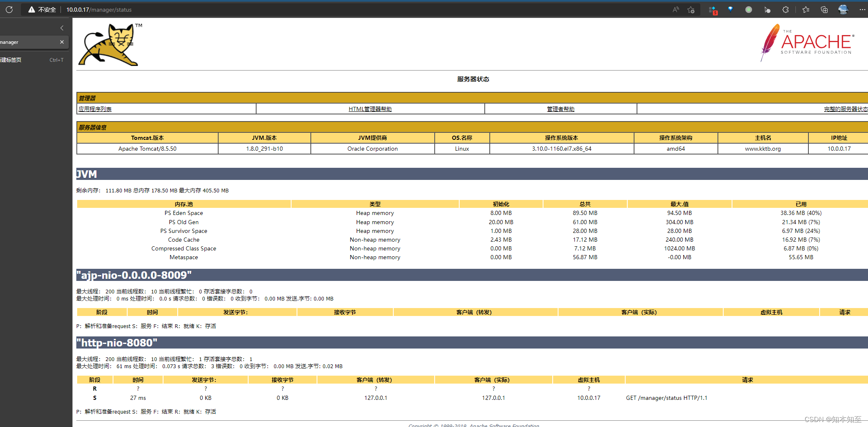Click the GET /manager/status HTTP/1.1 request cell

tap(667, 398)
